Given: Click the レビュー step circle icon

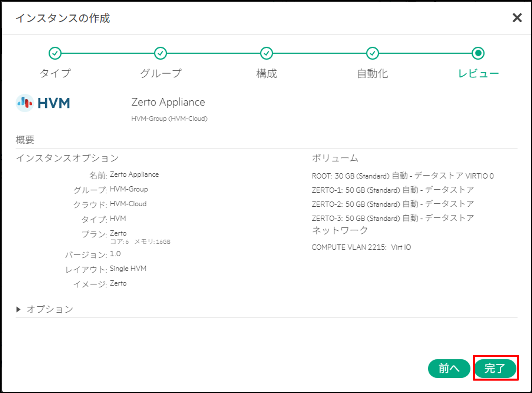Looking at the screenshot, I should (478, 53).
